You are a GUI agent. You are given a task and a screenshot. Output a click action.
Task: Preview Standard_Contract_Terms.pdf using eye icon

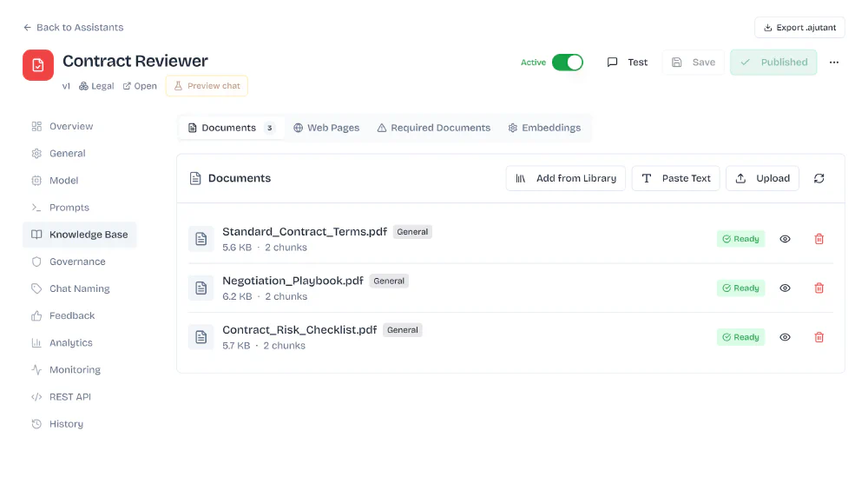(x=785, y=239)
